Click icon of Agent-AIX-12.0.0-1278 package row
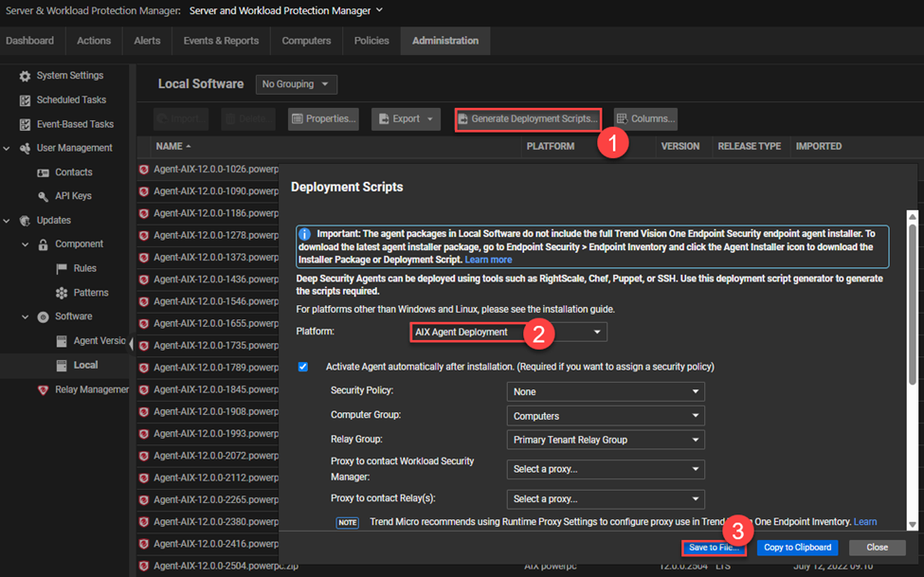 [144, 236]
